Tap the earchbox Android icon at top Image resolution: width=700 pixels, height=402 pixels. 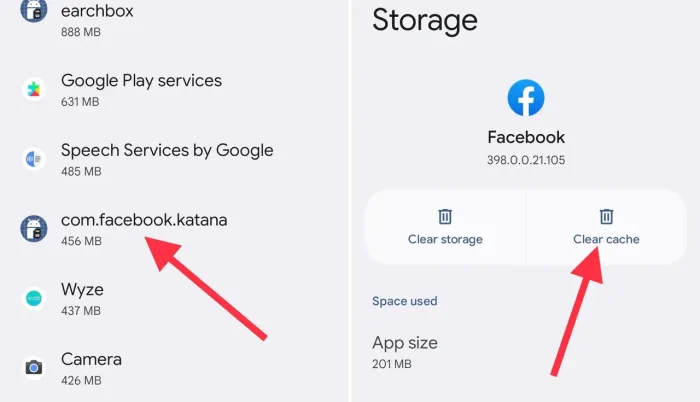click(33, 10)
